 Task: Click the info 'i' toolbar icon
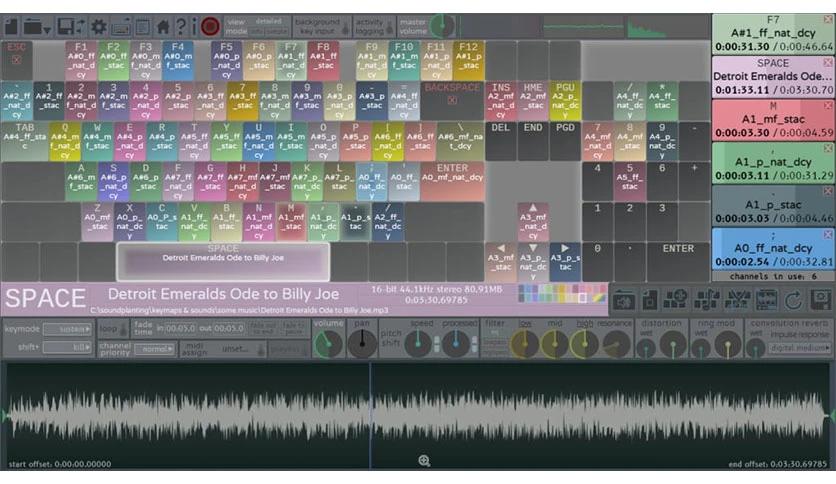(x=194, y=26)
